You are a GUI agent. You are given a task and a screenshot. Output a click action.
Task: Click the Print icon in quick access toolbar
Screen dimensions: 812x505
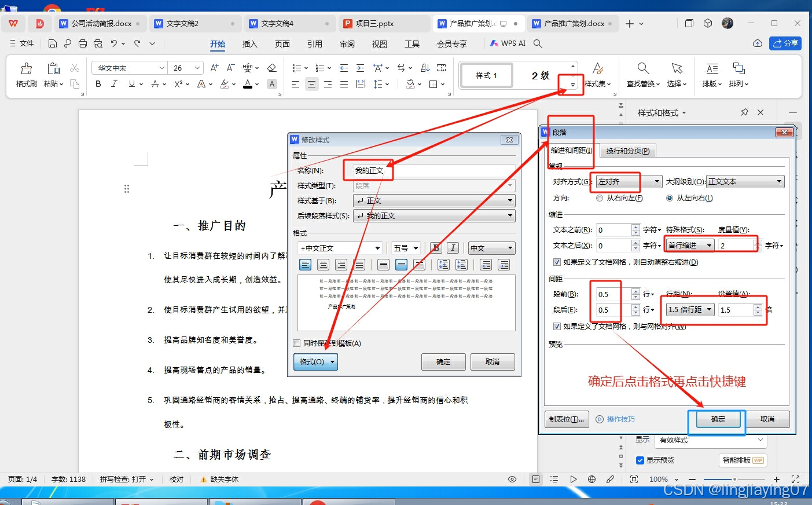pos(83,43)
